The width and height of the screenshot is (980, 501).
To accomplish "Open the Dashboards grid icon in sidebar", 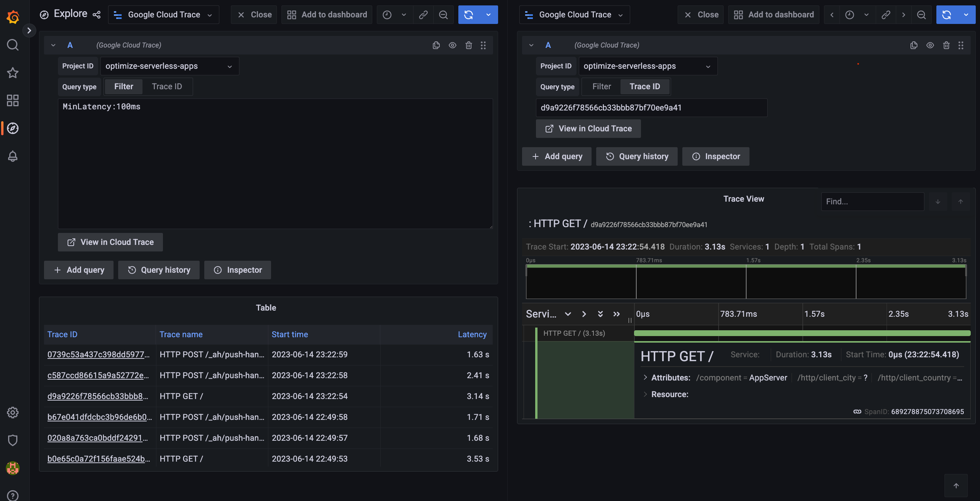I will (13, 100).
